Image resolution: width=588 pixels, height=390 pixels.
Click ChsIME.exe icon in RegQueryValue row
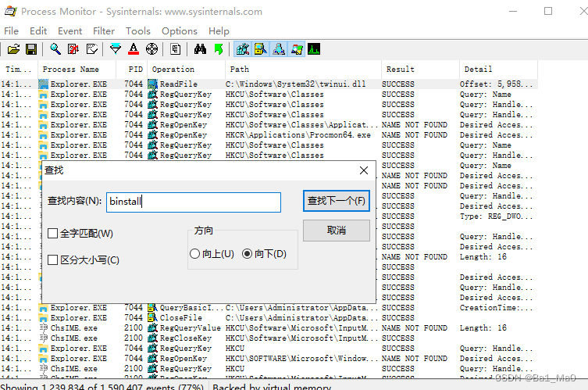[44, 328]
